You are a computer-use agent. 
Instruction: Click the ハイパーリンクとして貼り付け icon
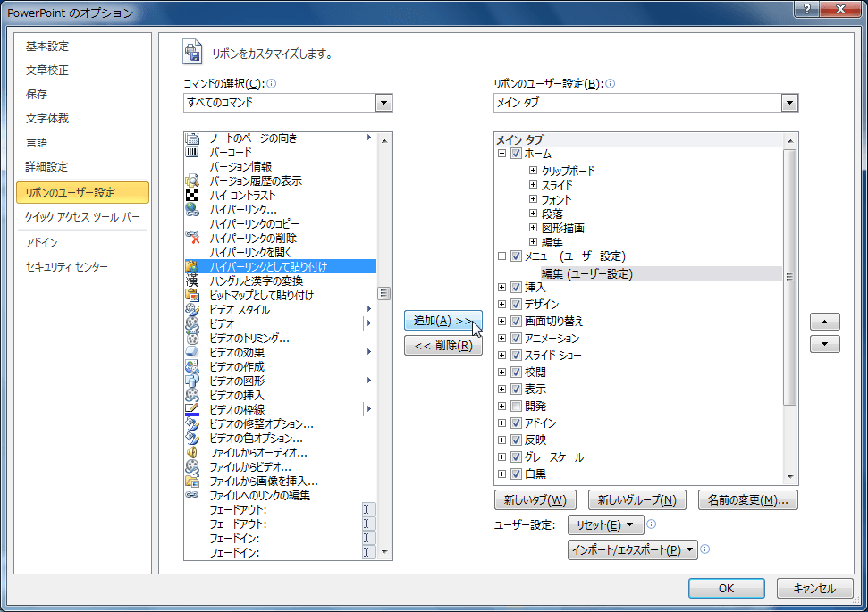click(x=192, y=267)
